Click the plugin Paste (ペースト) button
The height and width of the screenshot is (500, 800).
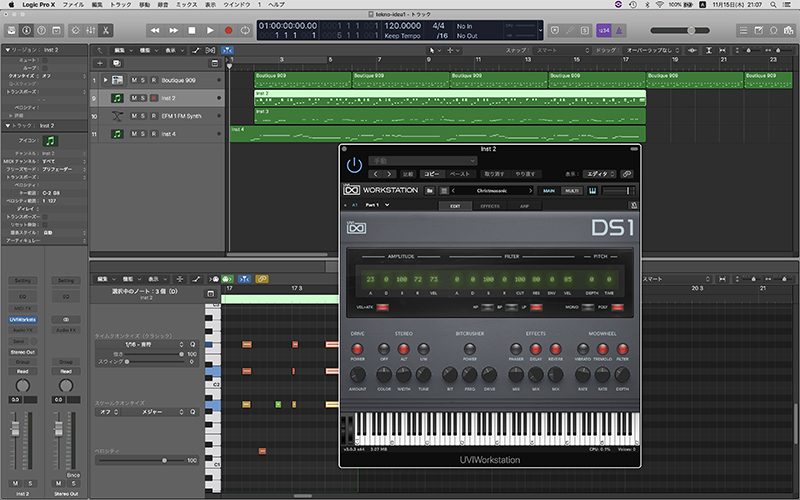coord(460,174)
